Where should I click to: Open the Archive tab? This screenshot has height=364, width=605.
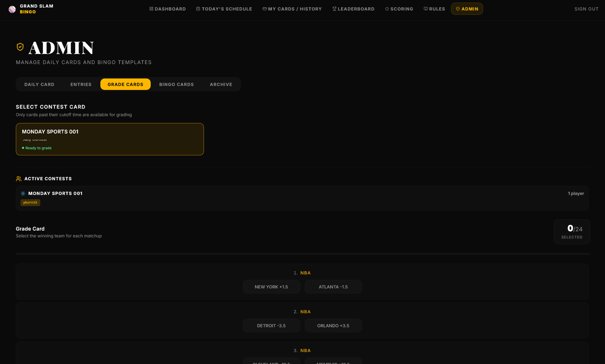pyautogui.click(x=221, y=84)
